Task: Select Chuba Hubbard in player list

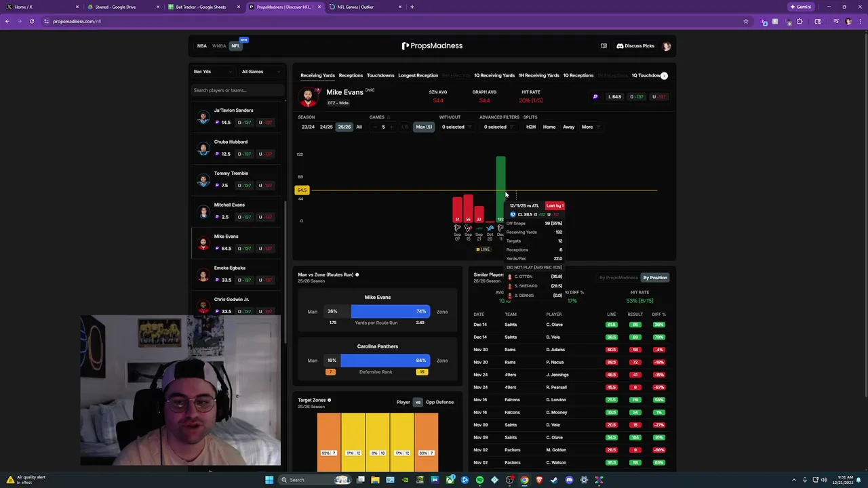Action: 237,148
